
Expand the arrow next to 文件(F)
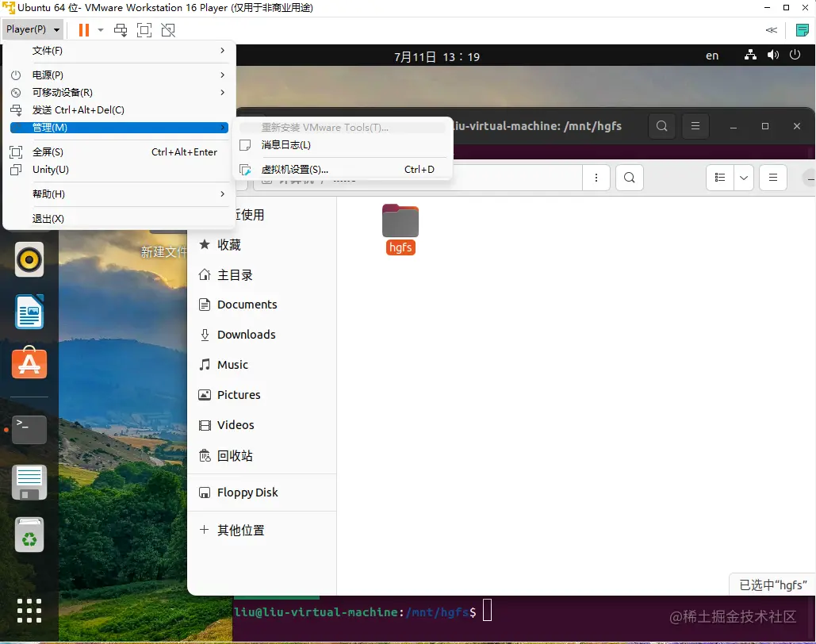click(223, 51)
